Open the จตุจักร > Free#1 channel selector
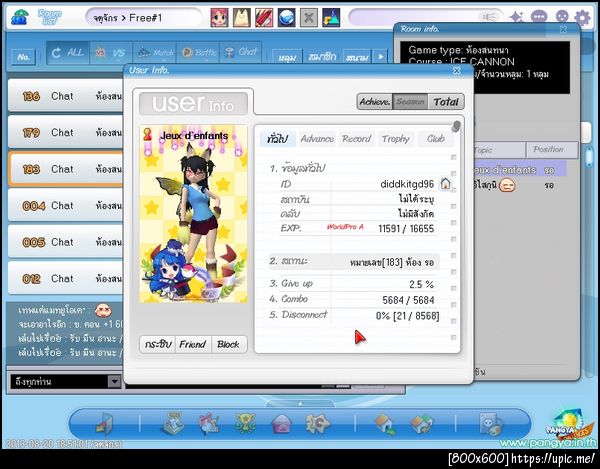 (x=142, y=18)
